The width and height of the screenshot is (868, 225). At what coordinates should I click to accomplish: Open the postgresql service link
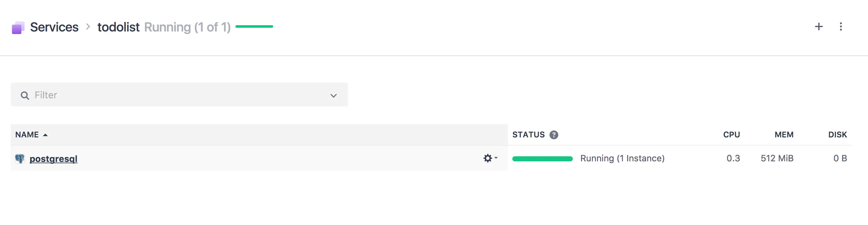(x=54, y=159)
